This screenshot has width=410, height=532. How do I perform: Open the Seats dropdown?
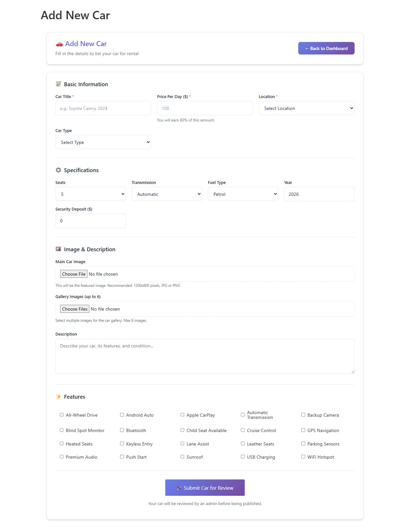coord(90,194)
